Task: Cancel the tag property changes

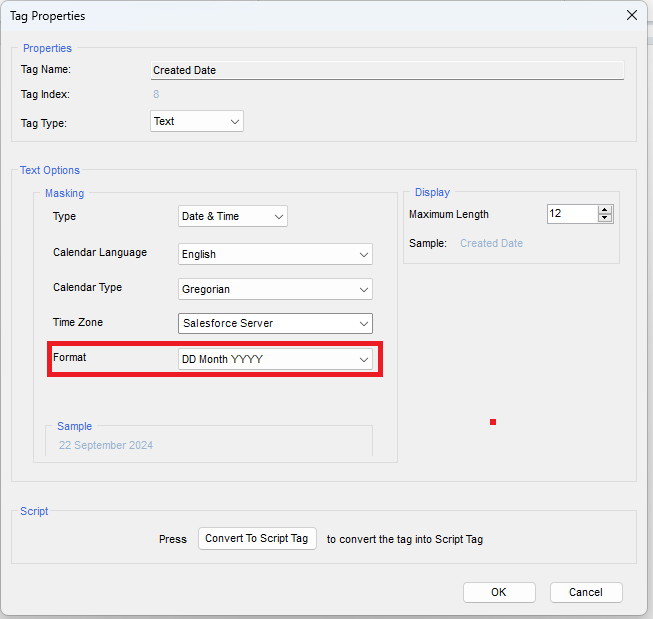Action: click(x=585, y=592)
